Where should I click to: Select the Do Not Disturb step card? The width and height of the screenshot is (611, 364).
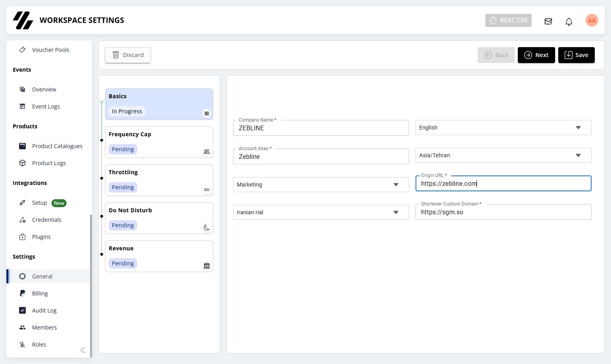click(x=159, y=218)
